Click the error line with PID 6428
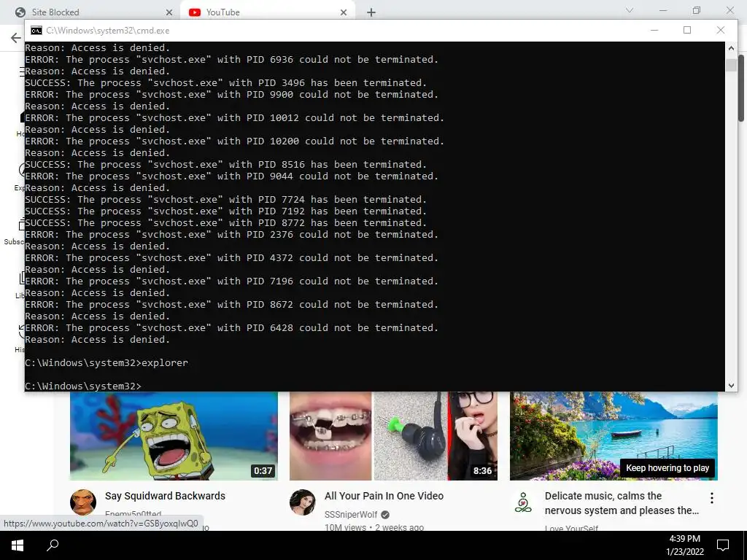747x560 pixels. [x=231, y=328]
